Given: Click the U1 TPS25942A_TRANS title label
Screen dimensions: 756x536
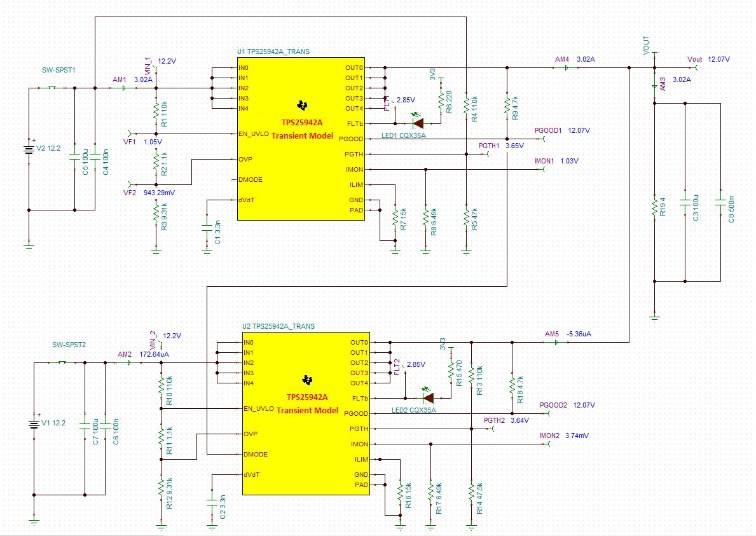Looking at the screenshot, I should 273,52.
